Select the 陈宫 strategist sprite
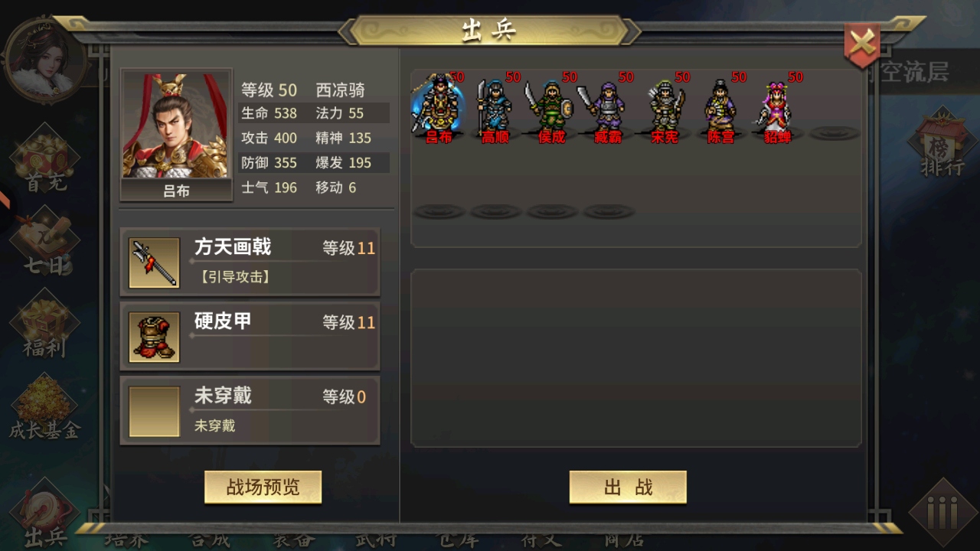The width and height of the screenshot is (980, 551). [721, 107]
